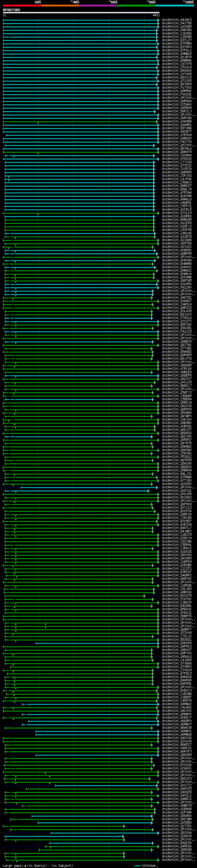Select the UniRef100_P17093 label
The width and height of the screenshot is (197, 868).
coord(177,88)
